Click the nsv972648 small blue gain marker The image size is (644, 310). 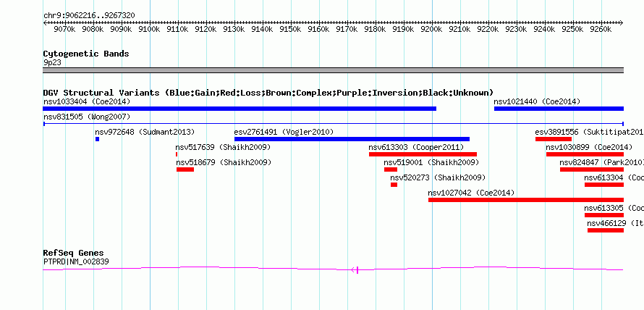[98, 139]
